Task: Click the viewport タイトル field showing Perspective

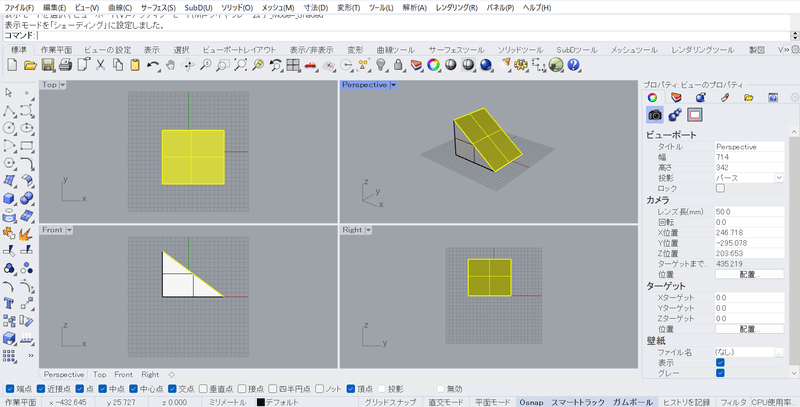Action: (749, 146)
